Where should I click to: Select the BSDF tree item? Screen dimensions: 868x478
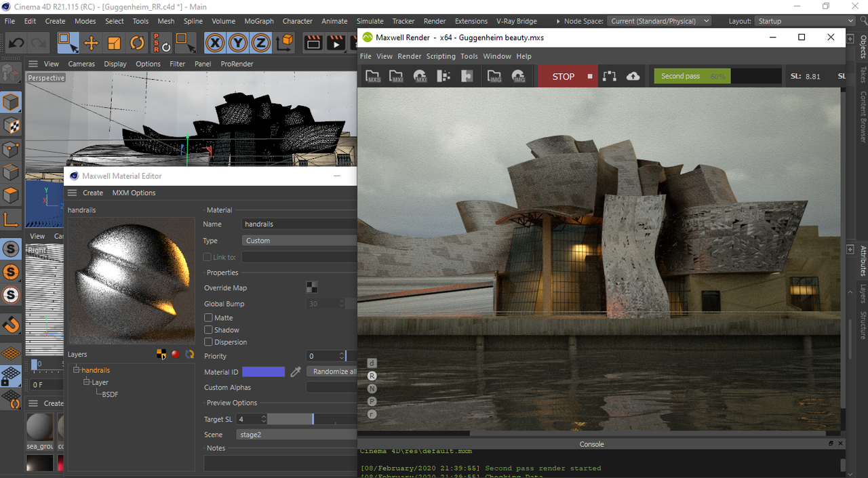click(110, 394)
